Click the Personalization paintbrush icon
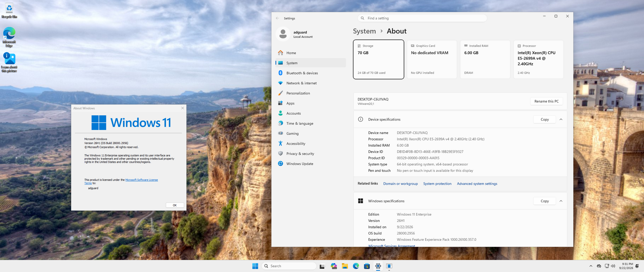Screen dimensions: 644x272 (x=280, y=93)
